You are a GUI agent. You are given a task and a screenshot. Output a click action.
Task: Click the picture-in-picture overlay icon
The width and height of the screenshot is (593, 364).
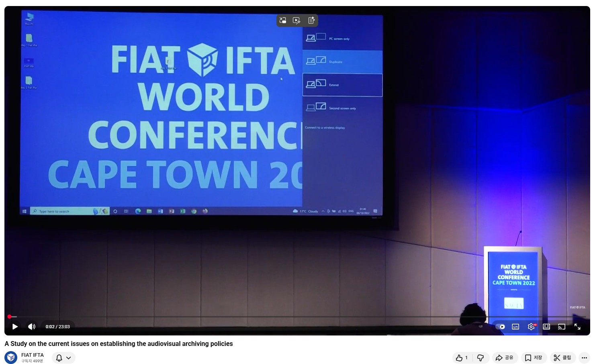pyautogui.click(x=283, y=20)
